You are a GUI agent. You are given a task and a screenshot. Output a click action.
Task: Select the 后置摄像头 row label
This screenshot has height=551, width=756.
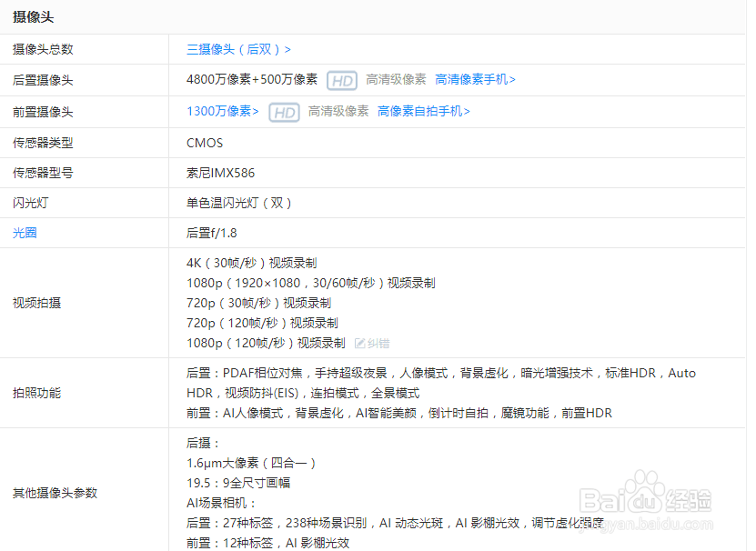tap(43, 80)
